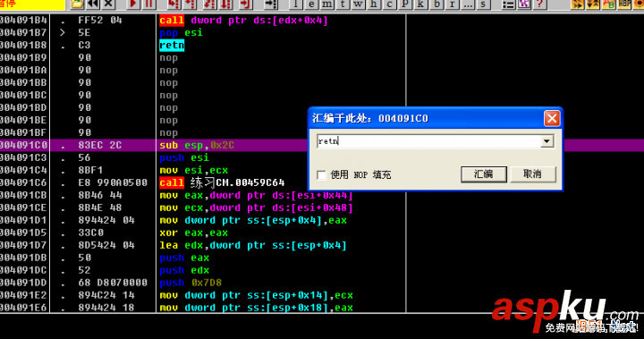Click the Execute till return icon

click(x=246, y=4)
